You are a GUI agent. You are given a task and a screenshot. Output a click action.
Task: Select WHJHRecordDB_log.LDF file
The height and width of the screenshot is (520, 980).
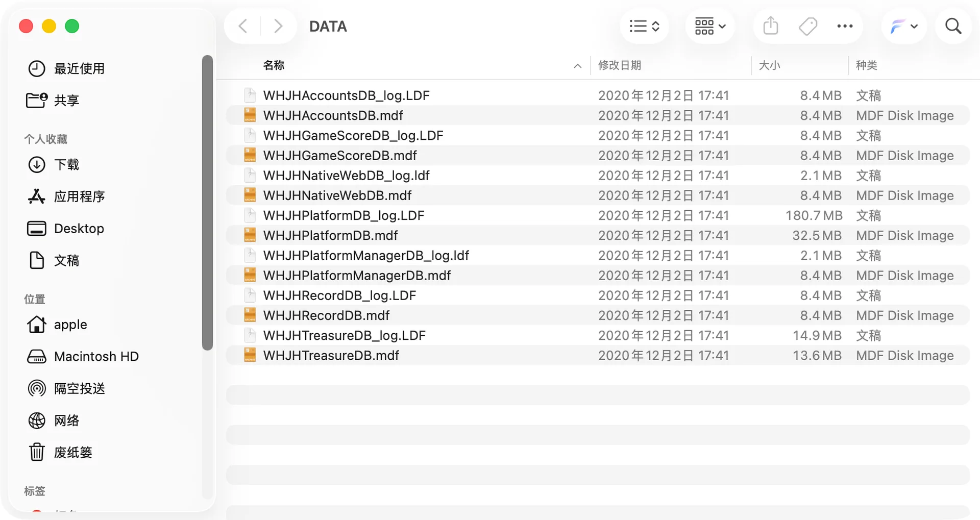coord(598,295)
